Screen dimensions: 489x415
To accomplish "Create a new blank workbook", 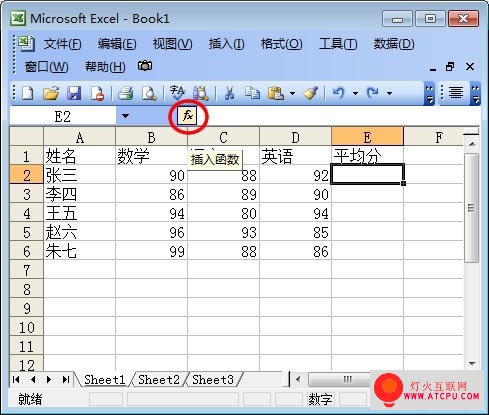I will 27,93.
